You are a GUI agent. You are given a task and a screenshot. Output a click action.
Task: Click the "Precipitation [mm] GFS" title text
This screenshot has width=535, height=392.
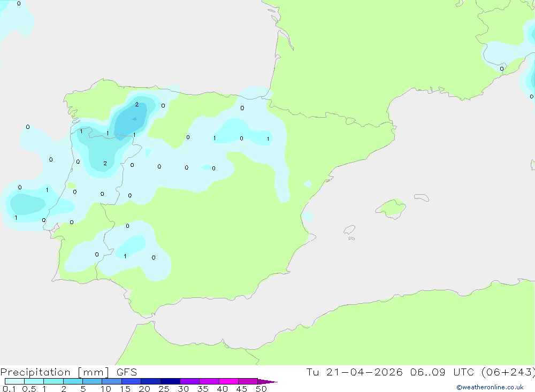click(68, 372)
